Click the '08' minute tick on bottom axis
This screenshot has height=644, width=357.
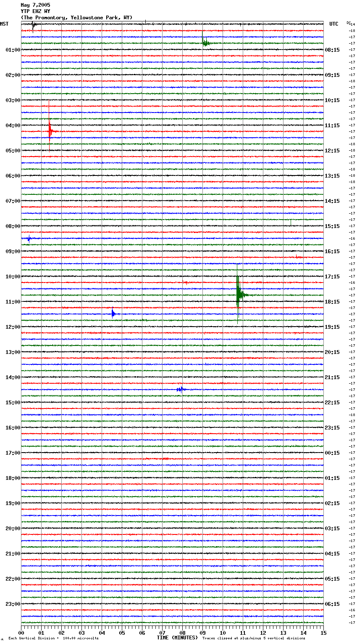[x=182, y=633]
